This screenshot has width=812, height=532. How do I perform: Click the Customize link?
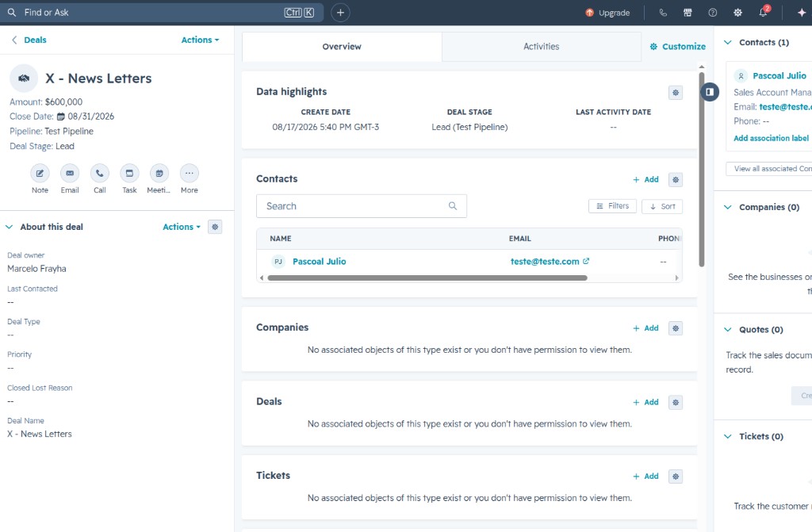(x=678, y=47)
